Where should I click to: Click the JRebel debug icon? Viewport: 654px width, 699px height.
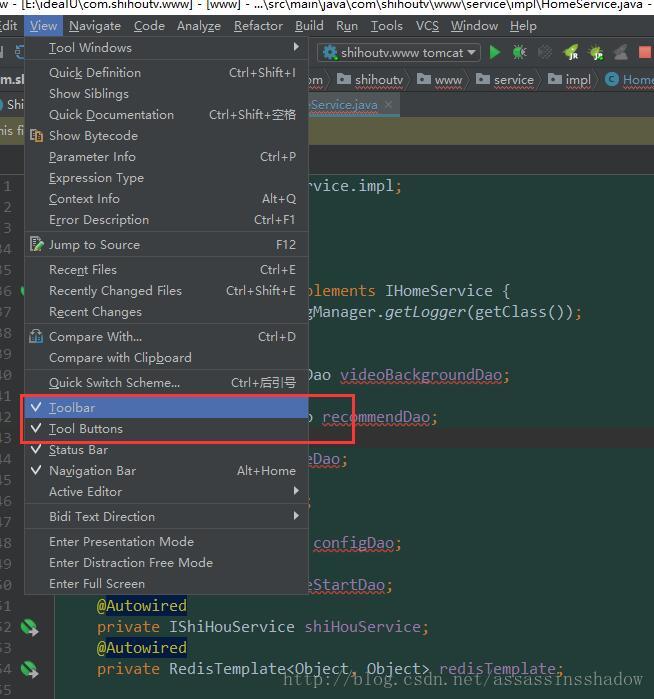pos(596,53)
